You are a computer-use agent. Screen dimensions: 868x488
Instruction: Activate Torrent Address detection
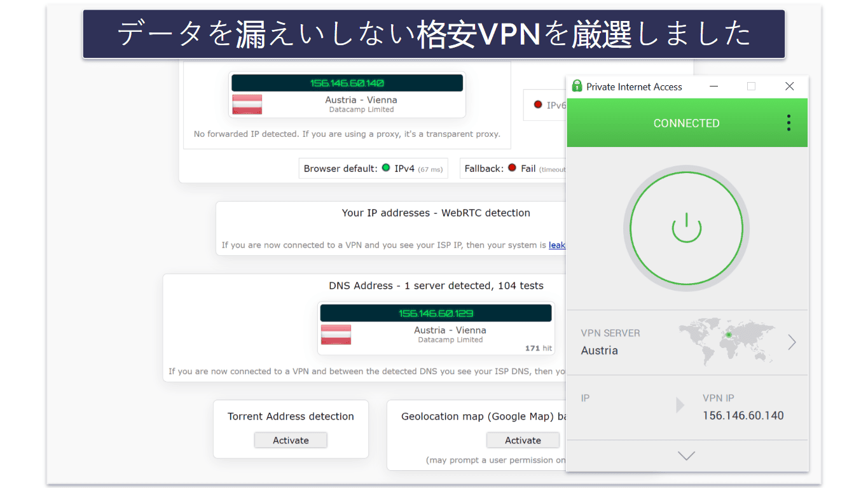[291, 440]
